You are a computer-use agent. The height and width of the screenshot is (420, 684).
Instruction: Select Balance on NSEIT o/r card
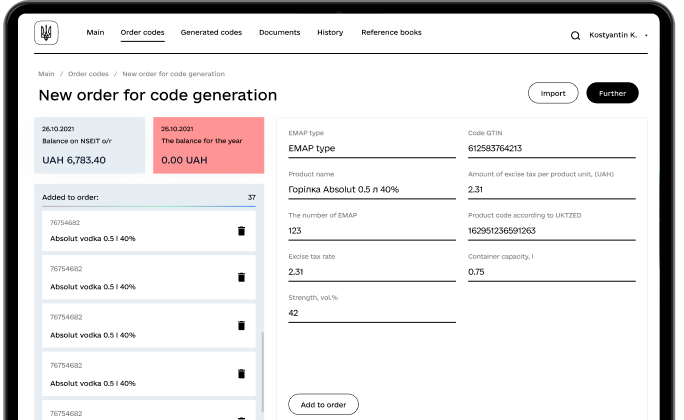tap(89, 145)
